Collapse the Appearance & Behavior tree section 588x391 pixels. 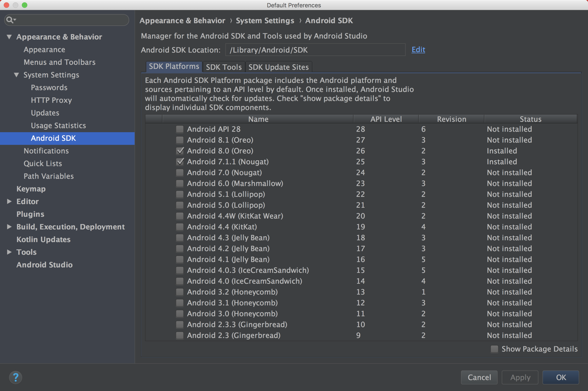click(9, 37)
